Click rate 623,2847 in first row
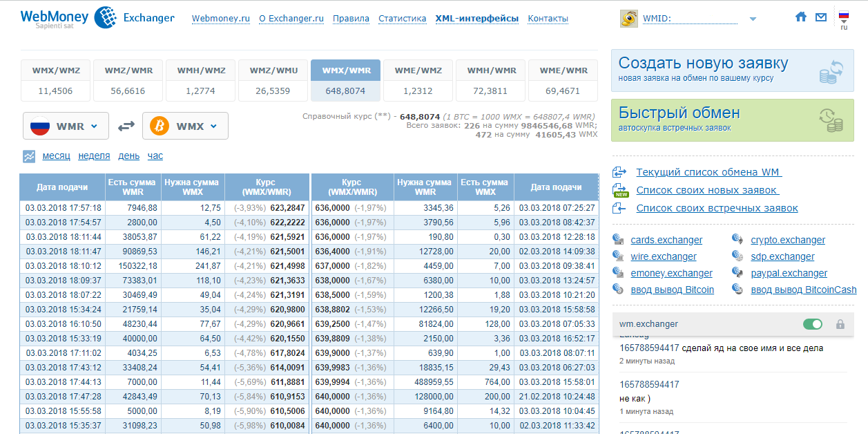 coord(287,207)
